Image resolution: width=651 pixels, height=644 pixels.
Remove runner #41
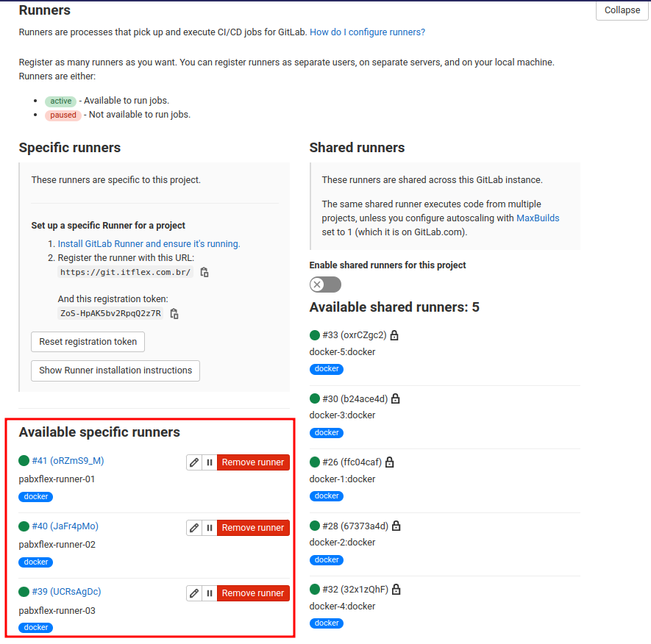click(253, 462)
